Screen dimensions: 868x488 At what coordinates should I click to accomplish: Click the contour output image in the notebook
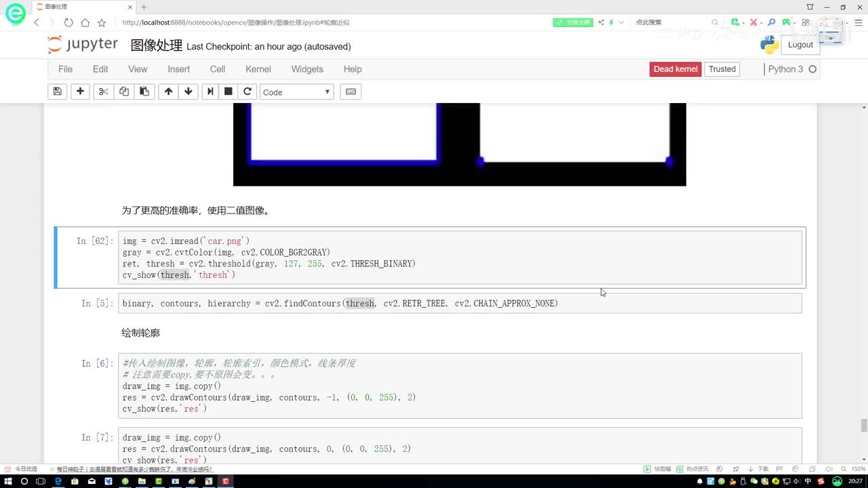(459, 144)
